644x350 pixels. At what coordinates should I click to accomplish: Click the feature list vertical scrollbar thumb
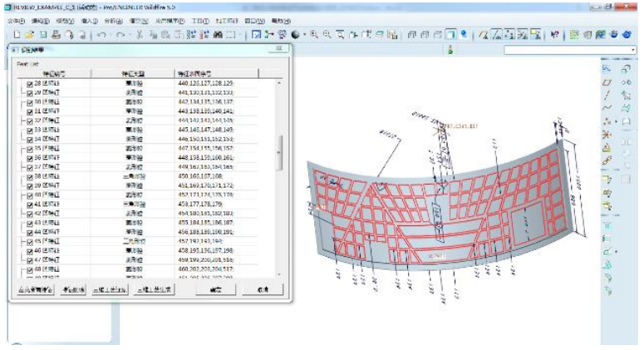point(280,152)
